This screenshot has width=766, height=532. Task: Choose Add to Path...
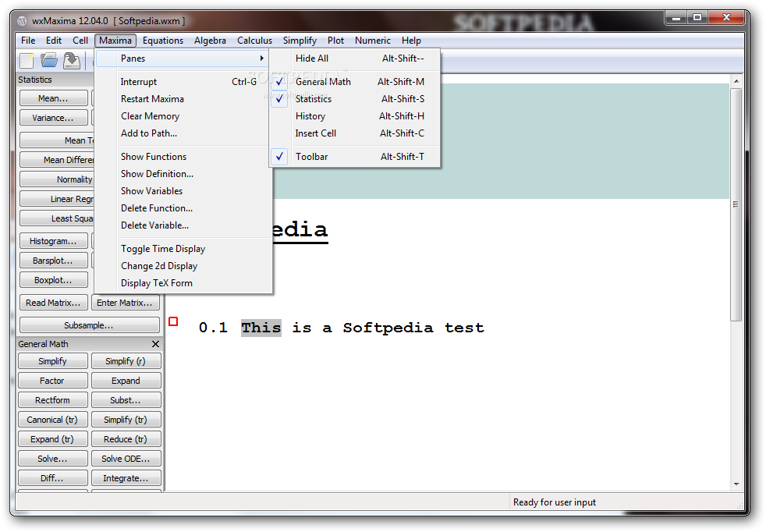click(x=183, y=133)
